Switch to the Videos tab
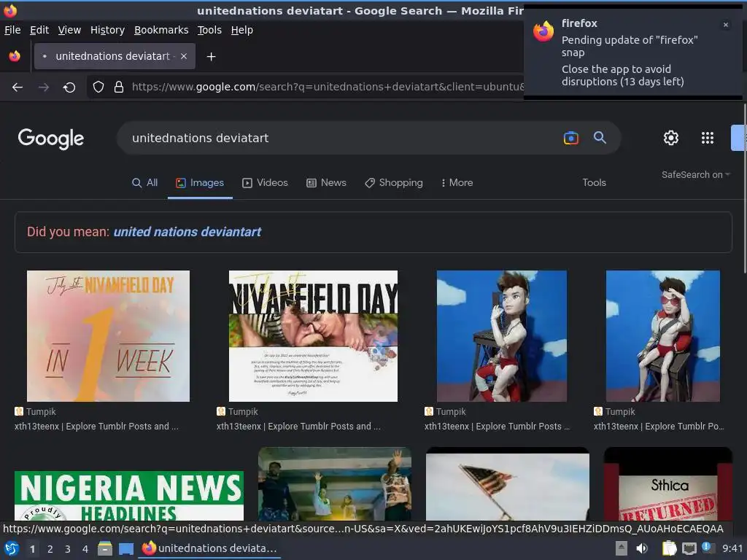The image size is (747, 560). 266,183
